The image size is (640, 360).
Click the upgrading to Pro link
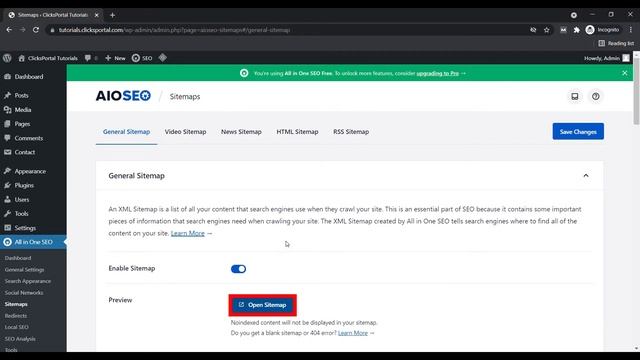(x=438, y=73)
